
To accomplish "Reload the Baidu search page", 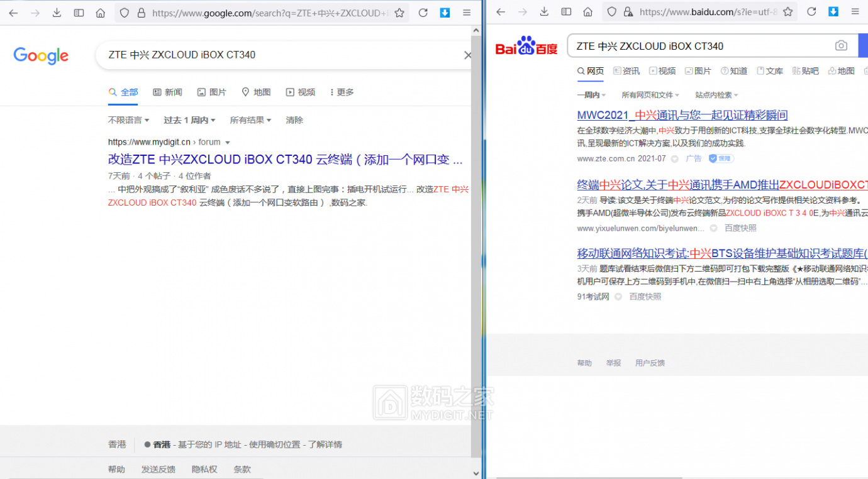I will tap(811, 12).
